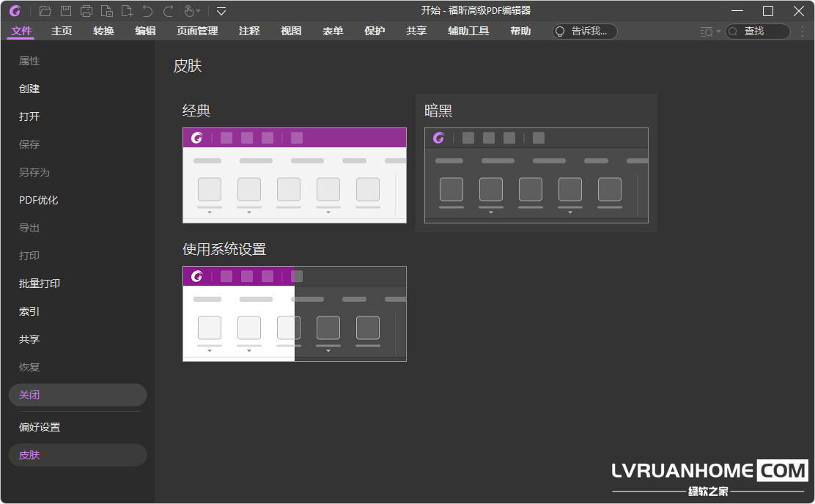
Task: Click the vertical three-dot more options icon
Action: [802, 31]
